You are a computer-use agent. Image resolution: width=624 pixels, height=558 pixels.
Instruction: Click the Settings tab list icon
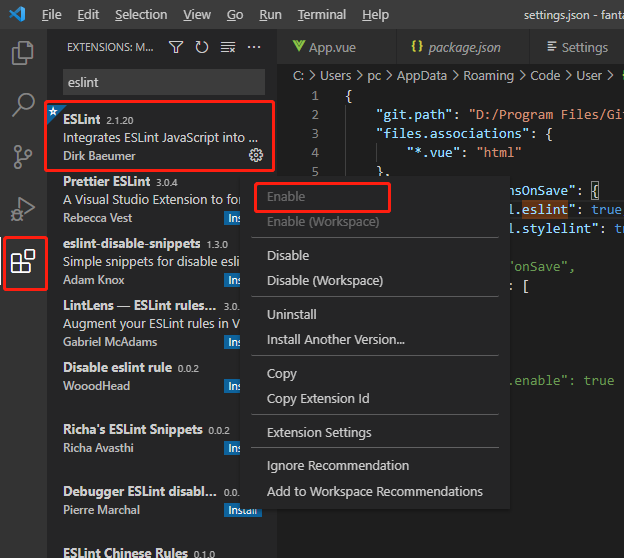pyautogui.click(x=552, y=47)
